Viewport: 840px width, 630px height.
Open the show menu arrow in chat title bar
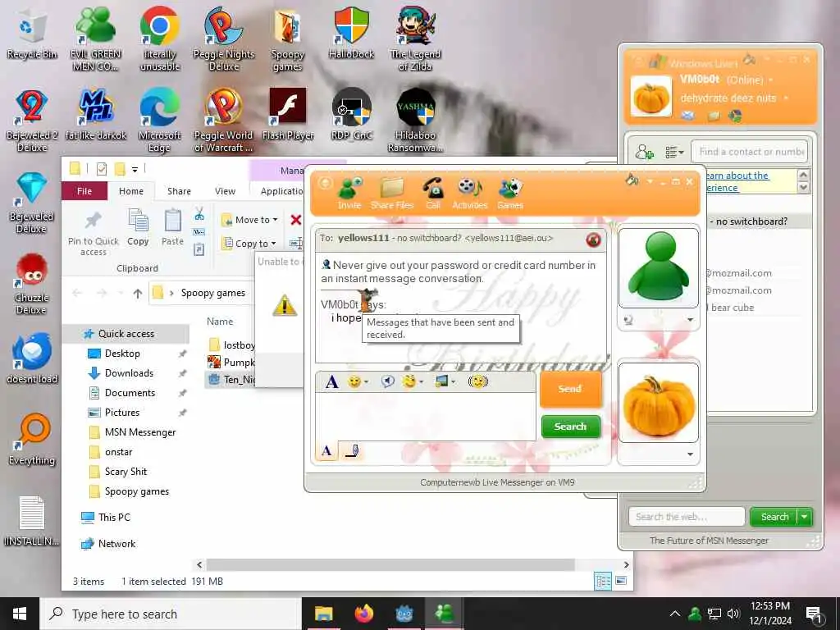pos(650,181)
